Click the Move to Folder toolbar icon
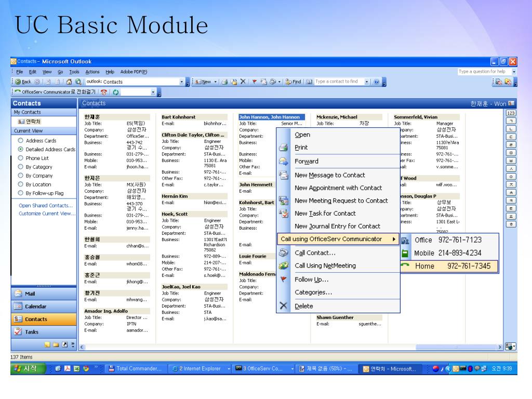The height and width of the screenshot is (399, 532). [234, 82]
